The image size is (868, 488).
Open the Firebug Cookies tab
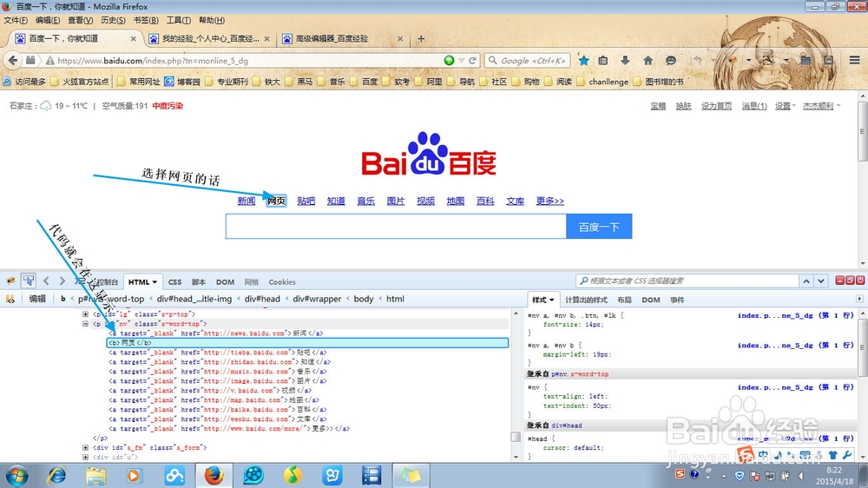pyautogui.click(x=282, y=282)
